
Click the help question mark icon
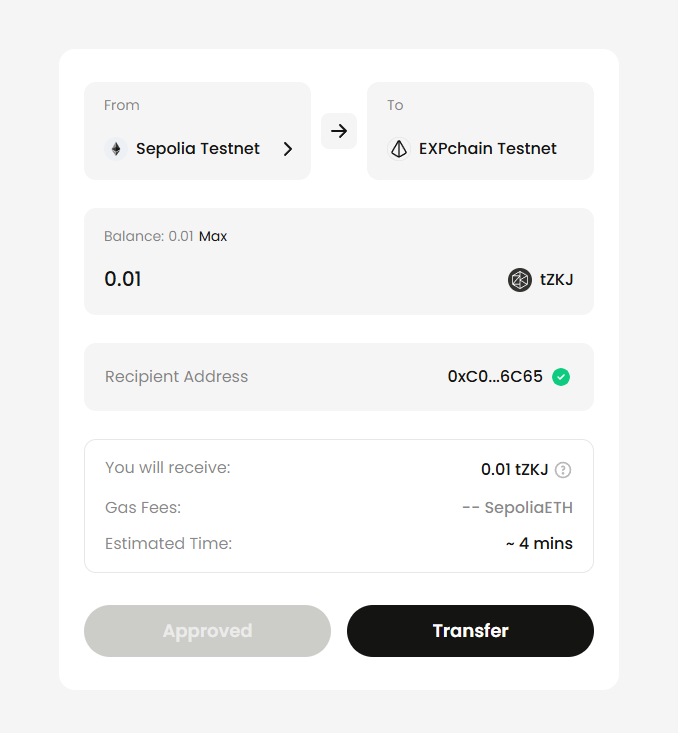click(x=563, y=470)
